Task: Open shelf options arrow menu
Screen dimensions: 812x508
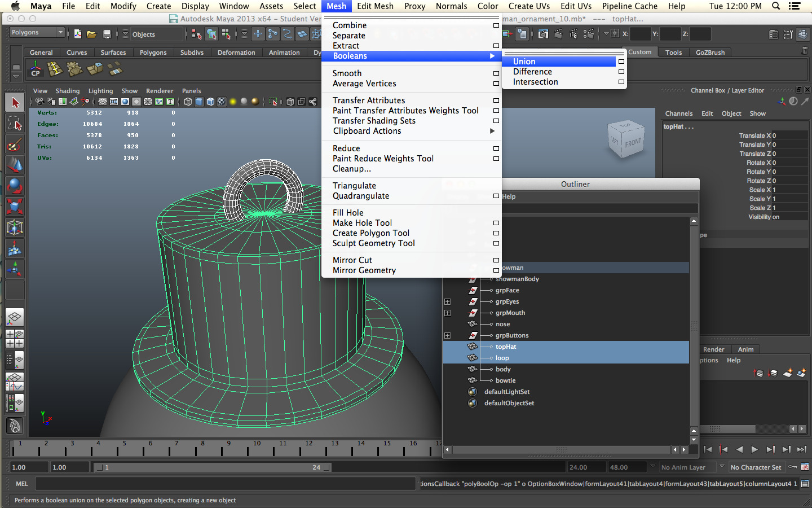Action: click(x=16, y=76)
